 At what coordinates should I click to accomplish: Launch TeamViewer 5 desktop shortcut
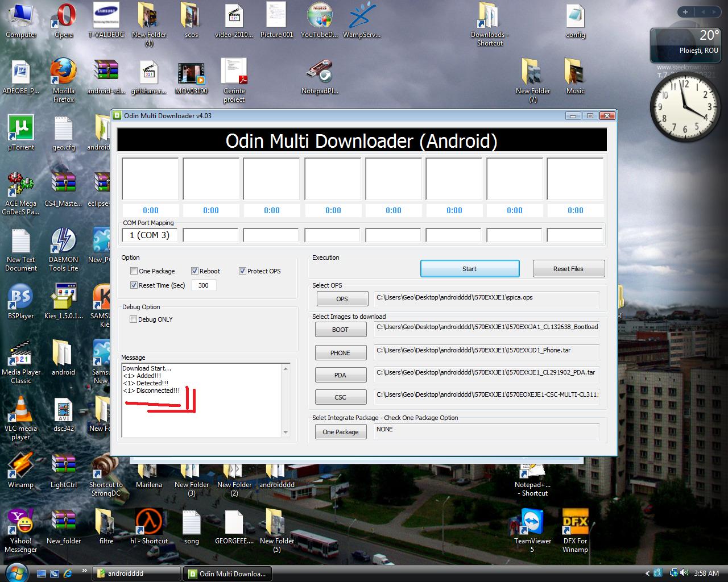tap(532, 522)
